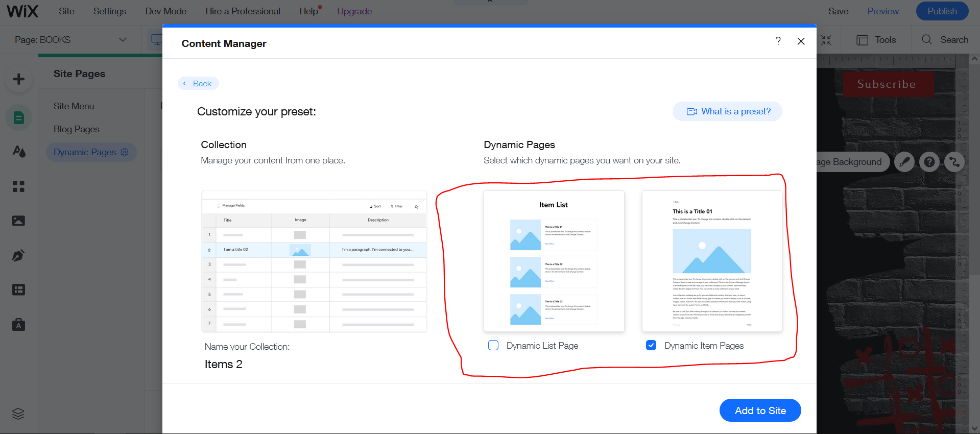Open the Dev Mode menu

click(x=166, y=11)
